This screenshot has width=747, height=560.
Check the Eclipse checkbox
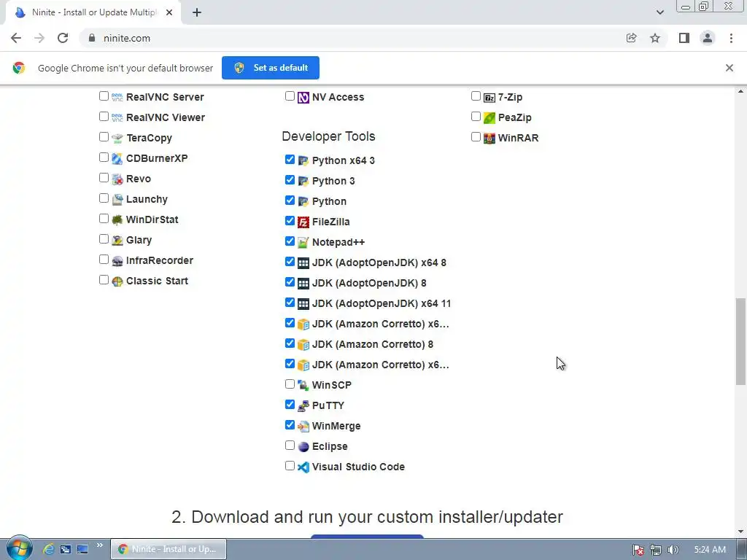[290, 446]
